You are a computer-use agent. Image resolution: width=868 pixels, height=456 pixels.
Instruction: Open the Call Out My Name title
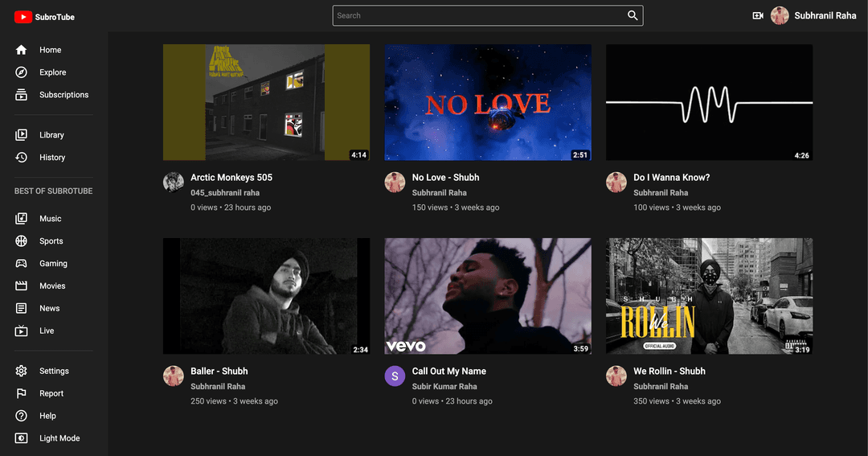pos(449,372)
